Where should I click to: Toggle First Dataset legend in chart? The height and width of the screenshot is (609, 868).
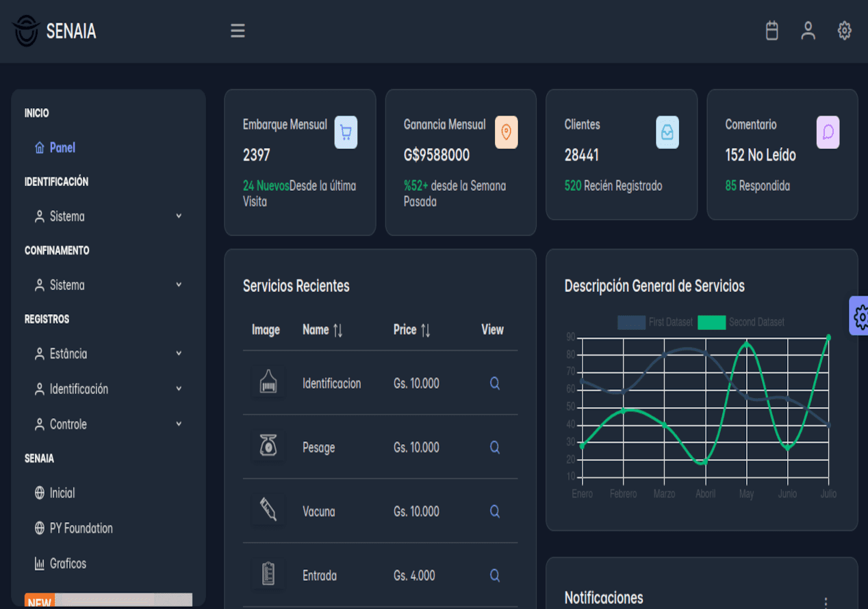655,322
